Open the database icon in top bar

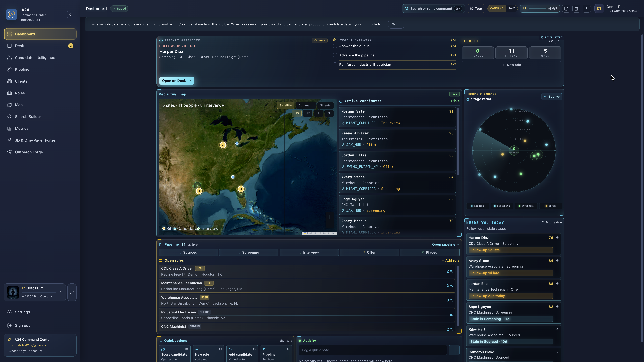[x=566, y=9]
